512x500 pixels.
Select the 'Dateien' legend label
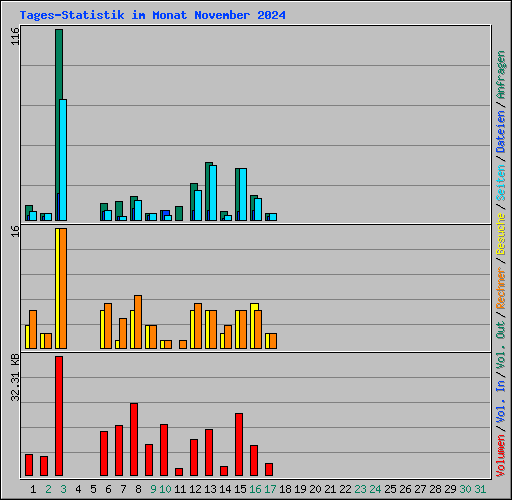(500, 132)
